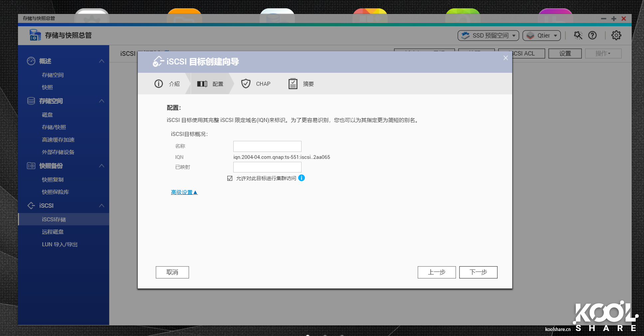Open LUN 导入/导出 sidebar item
This screenshot has width=644, height=336.
60,244
